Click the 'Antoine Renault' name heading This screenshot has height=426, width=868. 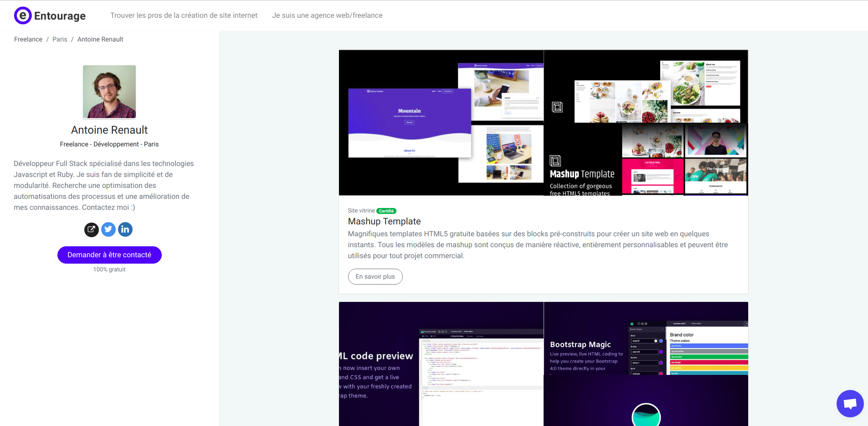109,130
